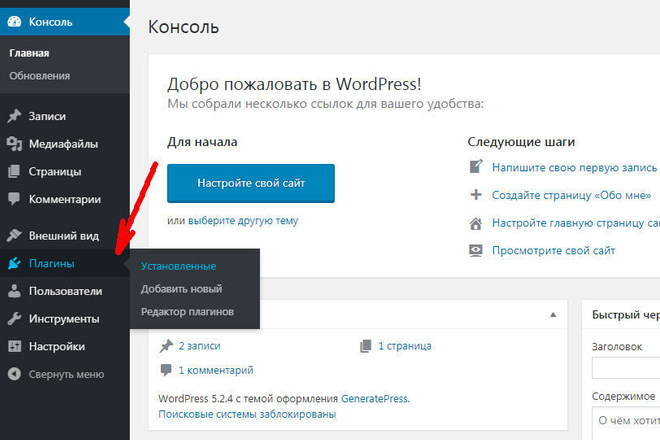Collapse sidebar via Свернуть меню
The image size is (660, 440).
click(x=65, y=374)
